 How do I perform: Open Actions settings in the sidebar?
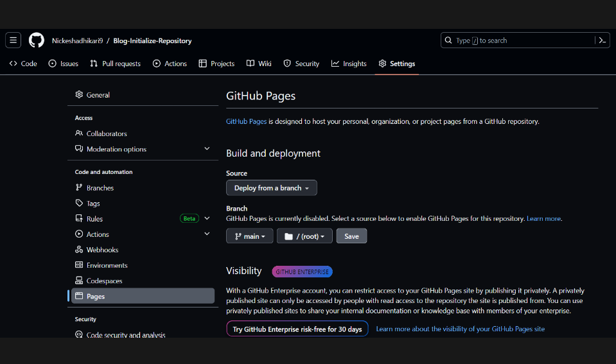coord(143,234)
